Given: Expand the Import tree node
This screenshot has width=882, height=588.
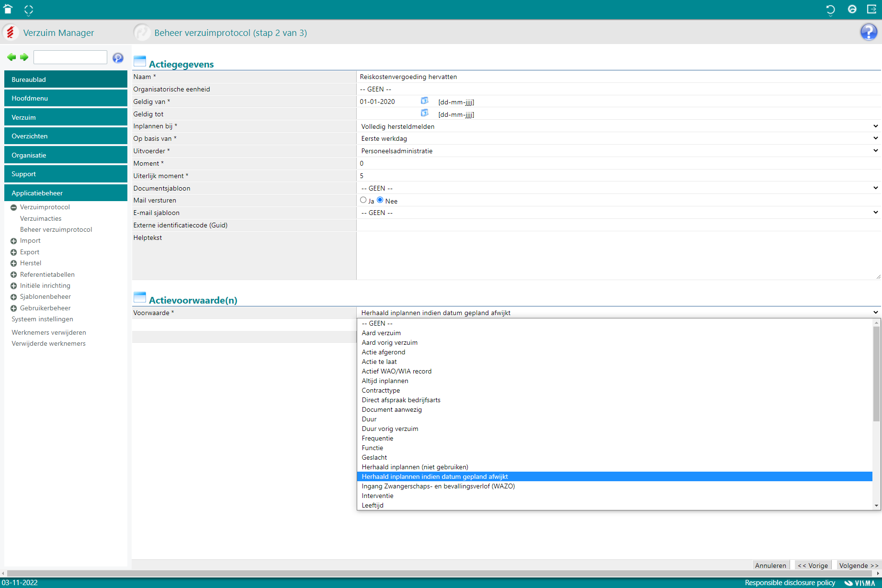Looking at the screenshot, I should 14,241.
